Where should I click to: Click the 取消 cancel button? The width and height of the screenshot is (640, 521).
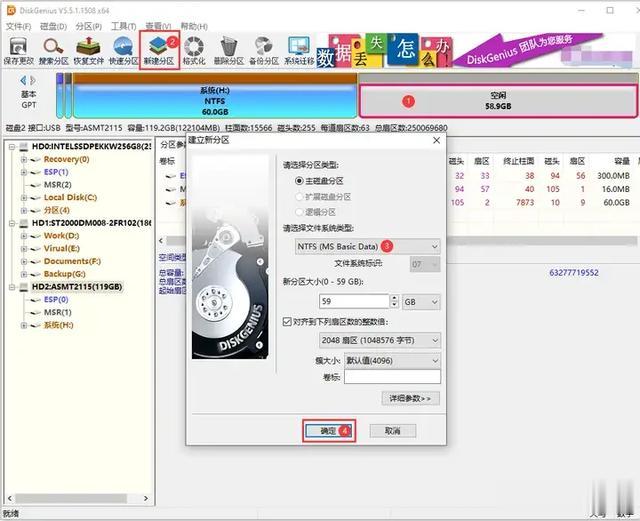[x=393, y=431]
